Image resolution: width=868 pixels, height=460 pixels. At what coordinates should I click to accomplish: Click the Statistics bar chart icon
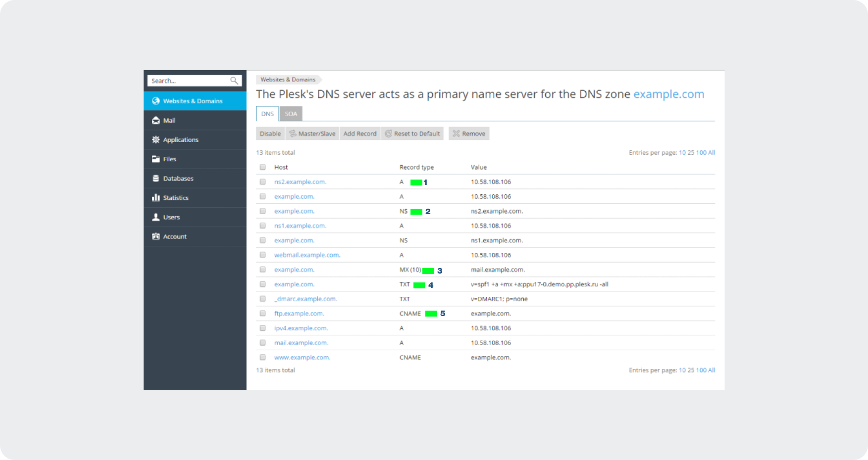(156, 198)
